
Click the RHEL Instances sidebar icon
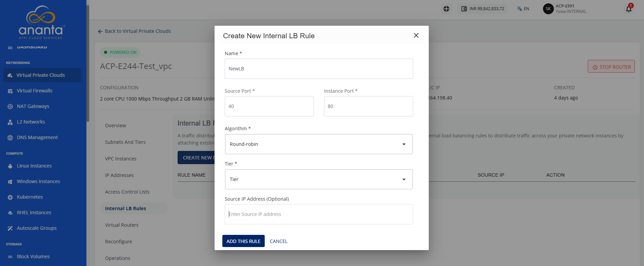point(10,213)
